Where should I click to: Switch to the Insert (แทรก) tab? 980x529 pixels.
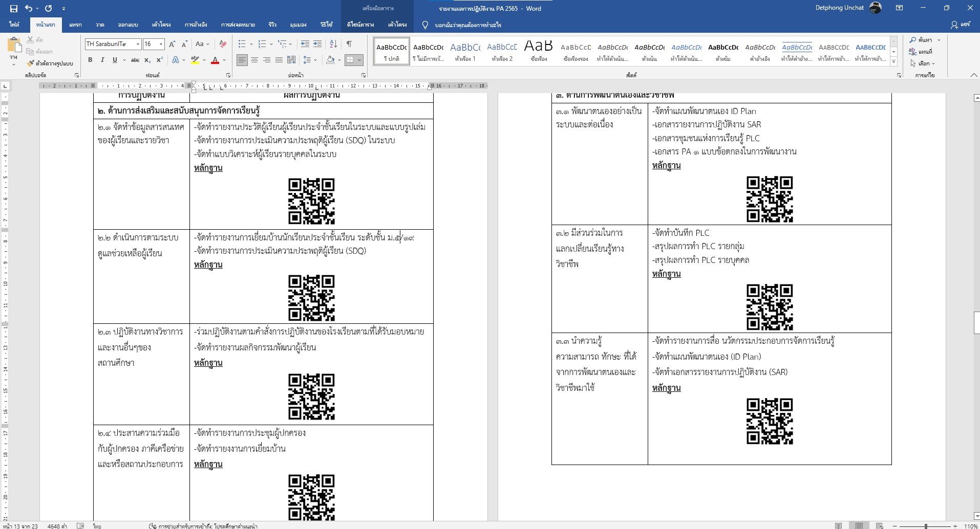(x=75, y=25)
